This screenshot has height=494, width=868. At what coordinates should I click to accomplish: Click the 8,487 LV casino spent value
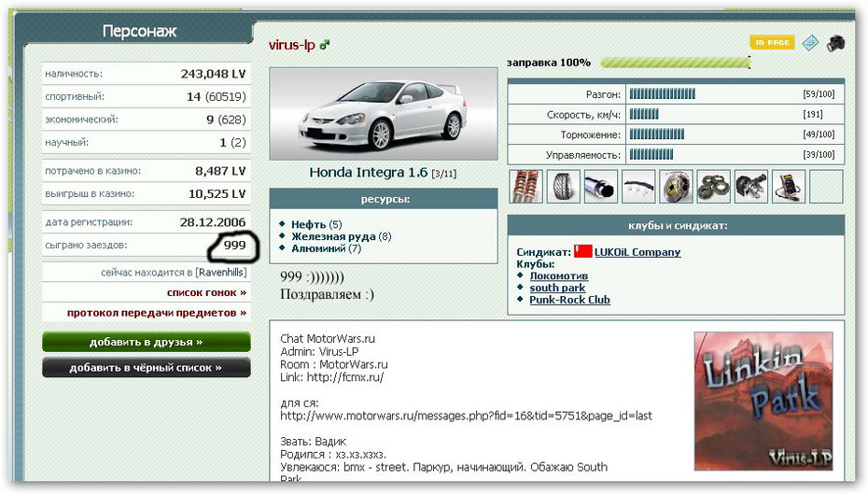coord(219,171)
